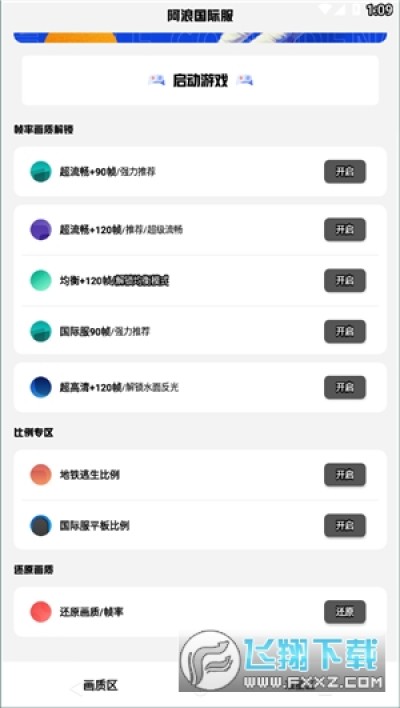
Task: Click the dark blue icon beside 超高清+120帧
Action: (41, 387)
